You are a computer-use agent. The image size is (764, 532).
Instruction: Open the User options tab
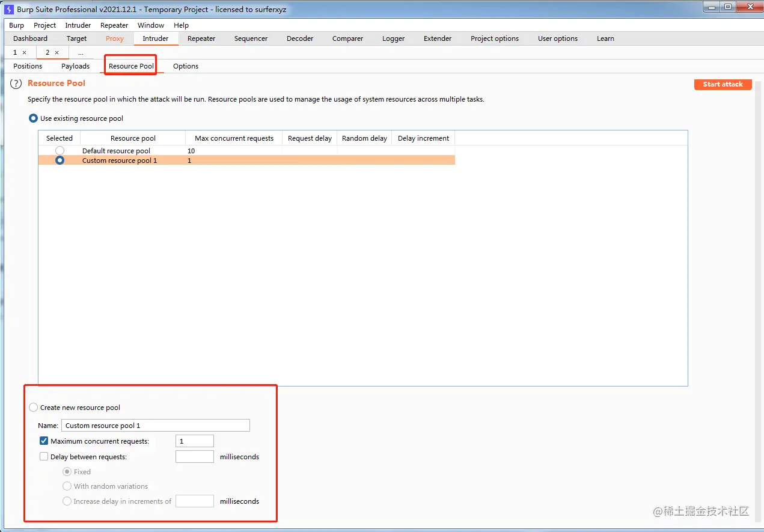coord(558,38)
